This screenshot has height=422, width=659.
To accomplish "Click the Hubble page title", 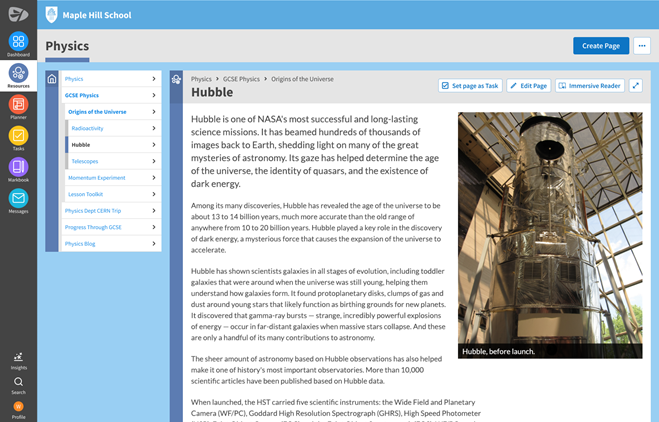I will pyautogui.click(x=212, y=92).
